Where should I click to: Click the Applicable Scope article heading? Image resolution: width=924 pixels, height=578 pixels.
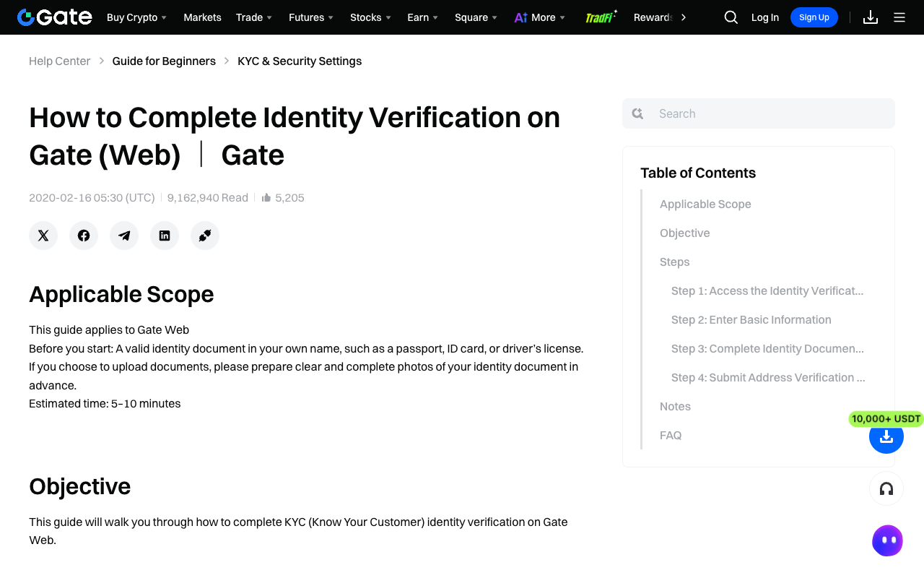click(121, 294)
